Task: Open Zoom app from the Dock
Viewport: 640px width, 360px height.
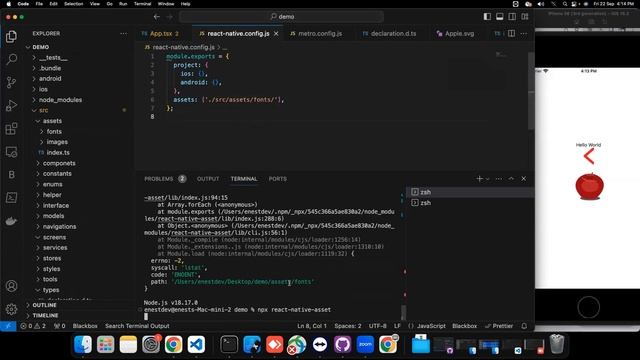Action: point(365,345)
